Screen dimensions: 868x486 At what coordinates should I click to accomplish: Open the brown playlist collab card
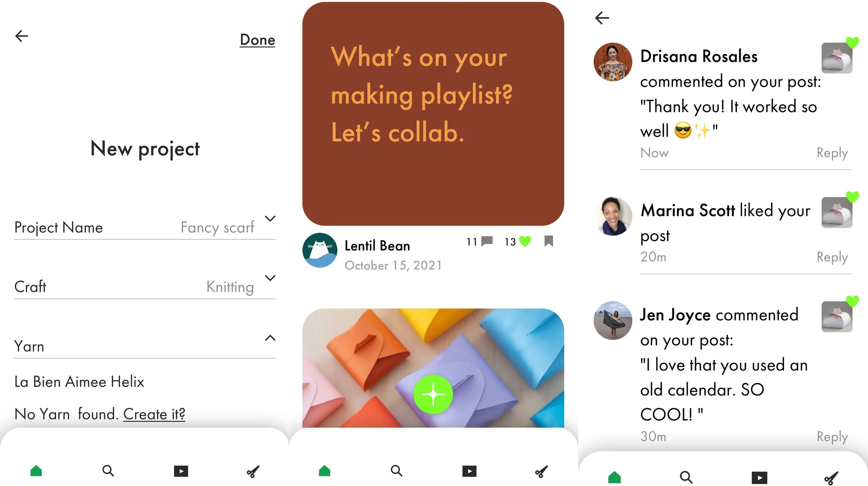433,114
